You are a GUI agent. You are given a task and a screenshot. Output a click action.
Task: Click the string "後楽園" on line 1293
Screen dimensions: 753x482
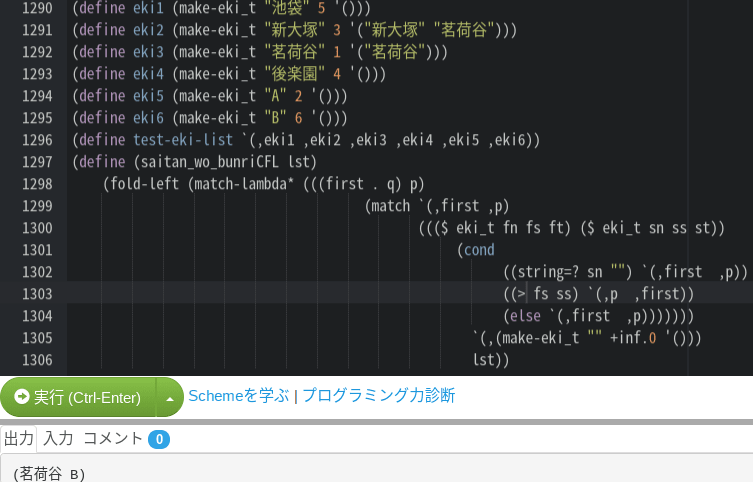294,74
